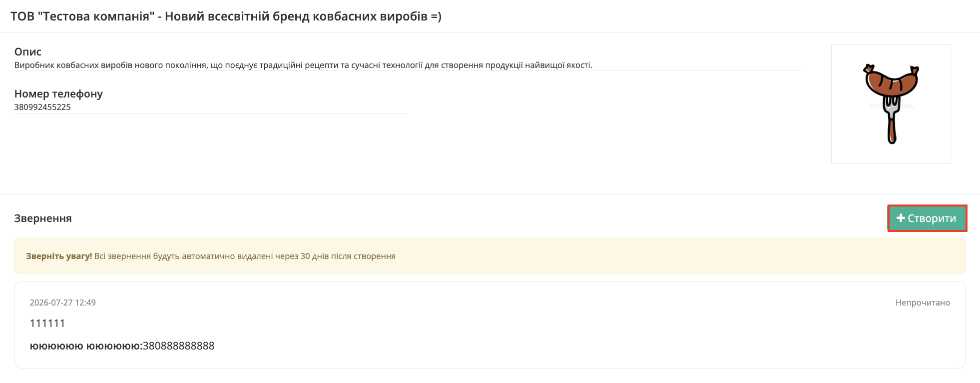The width and height of the screenshot is (980, 383).
Task: Click the yellow 30-day deletion warning
Action: point(490,256)
